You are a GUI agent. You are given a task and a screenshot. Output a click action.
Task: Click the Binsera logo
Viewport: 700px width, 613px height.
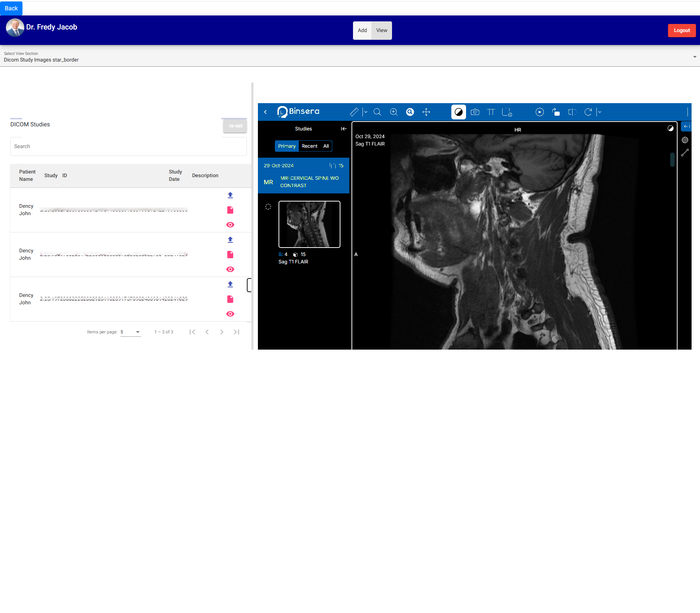(x=298, y=112)
